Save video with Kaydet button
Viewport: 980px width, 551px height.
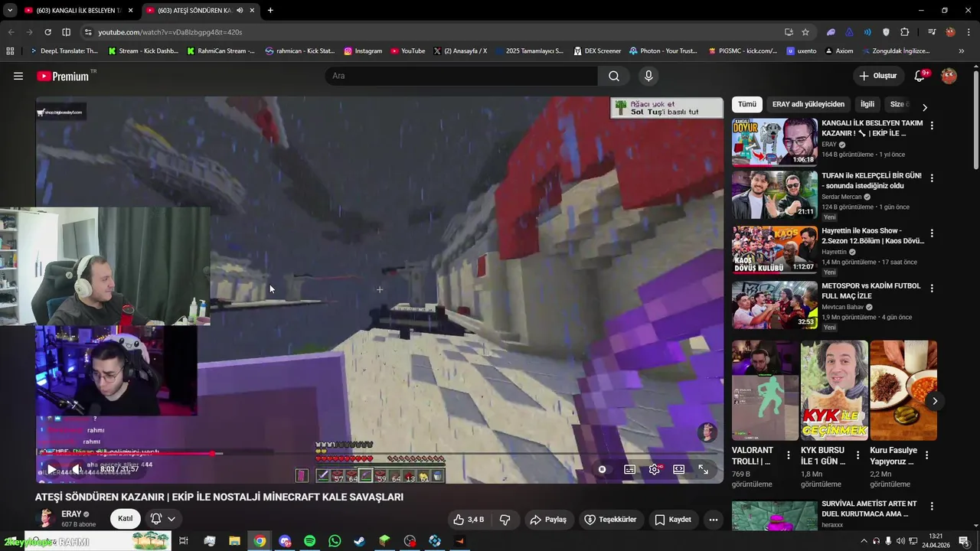(673, 520)
